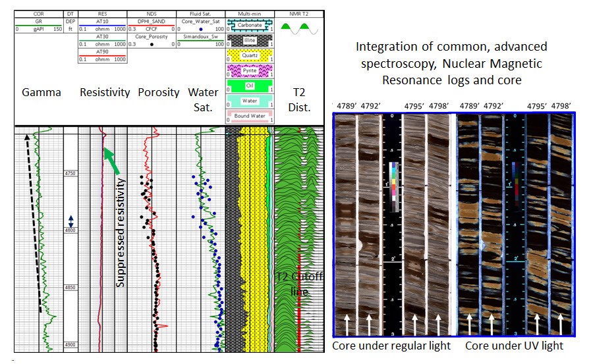Click the Fluid Sat. track header

coord(200,13)
